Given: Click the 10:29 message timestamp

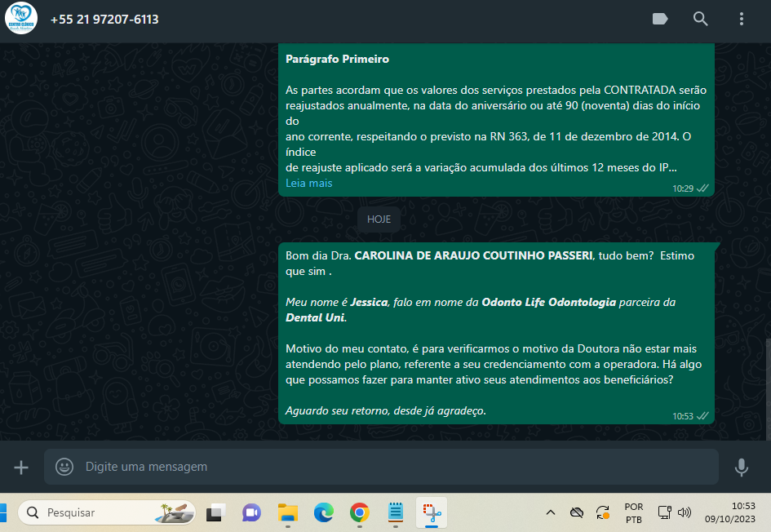Looking at the screenshot, I should click(683, 188).
